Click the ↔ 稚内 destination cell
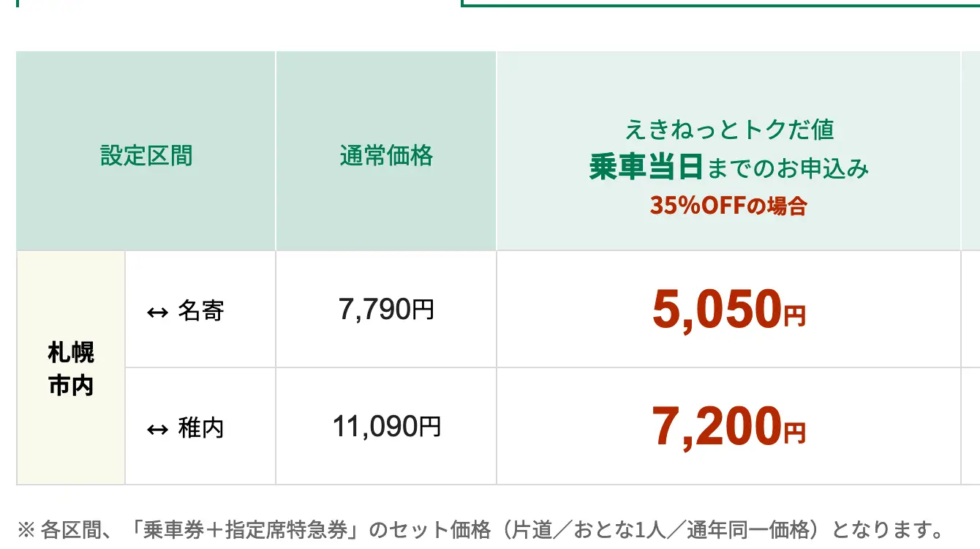This screenshot has height=549, width=980. point(200,427)
